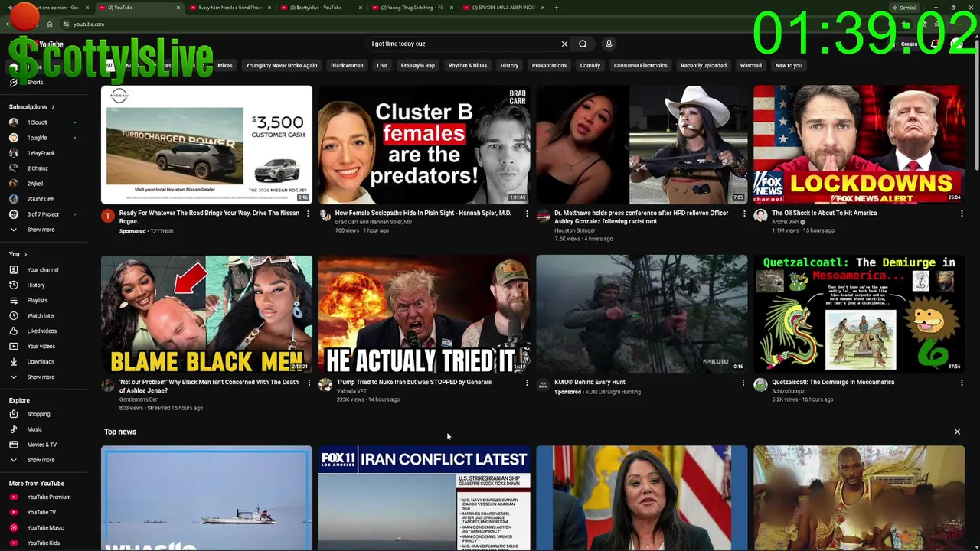
Task: Open menu for Trump Nuke Iran video
Action: (x=526, y=383)
